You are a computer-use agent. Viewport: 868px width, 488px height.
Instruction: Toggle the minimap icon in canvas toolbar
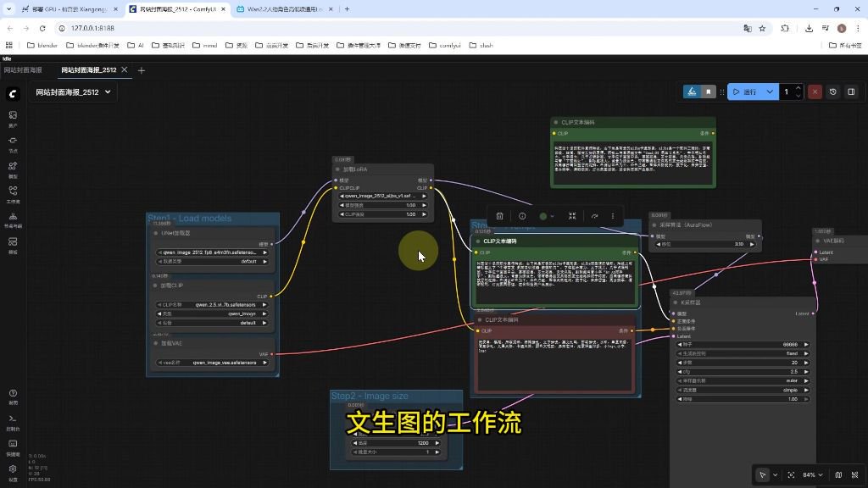point(838,474)
